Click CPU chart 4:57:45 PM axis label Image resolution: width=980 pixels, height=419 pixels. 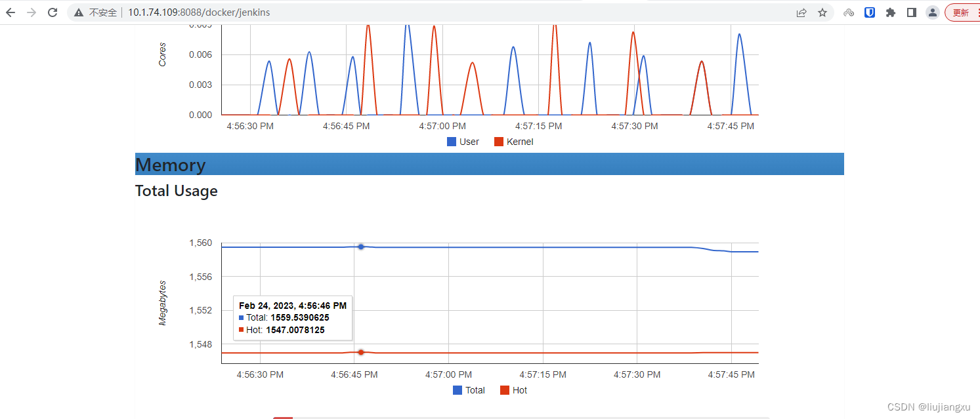tap(731, 126)
